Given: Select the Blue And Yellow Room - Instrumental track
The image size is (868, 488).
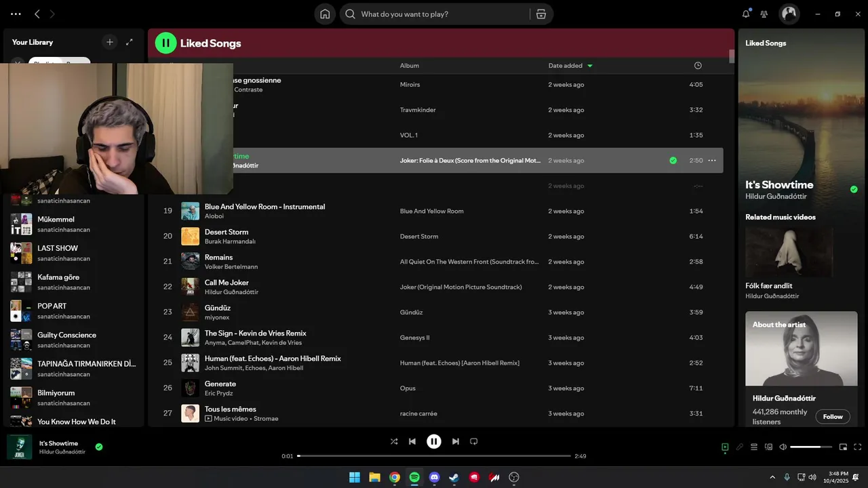Looking at the screenshot, I should coord(264,207).
